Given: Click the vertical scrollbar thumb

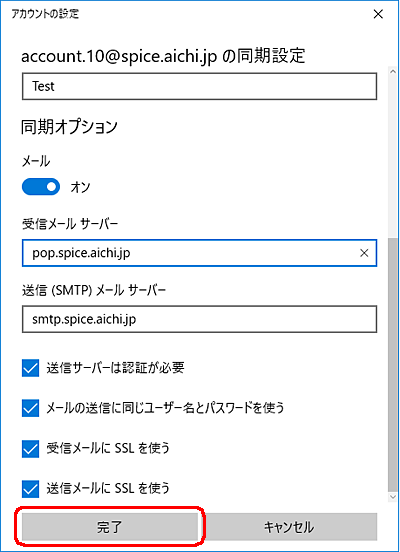Looking at the screenshot, I should point(393,364).
